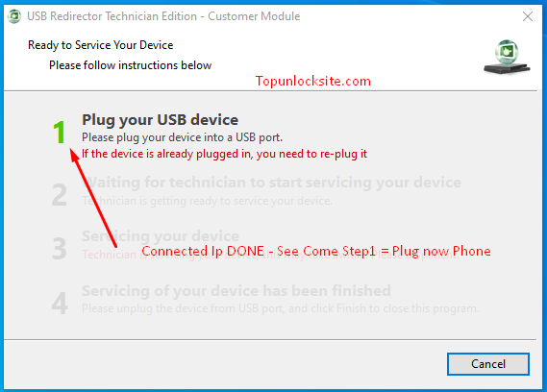Screen dimensions: 547x392
Task: Click the grayed step 3 number
Action: click(60, 249)
